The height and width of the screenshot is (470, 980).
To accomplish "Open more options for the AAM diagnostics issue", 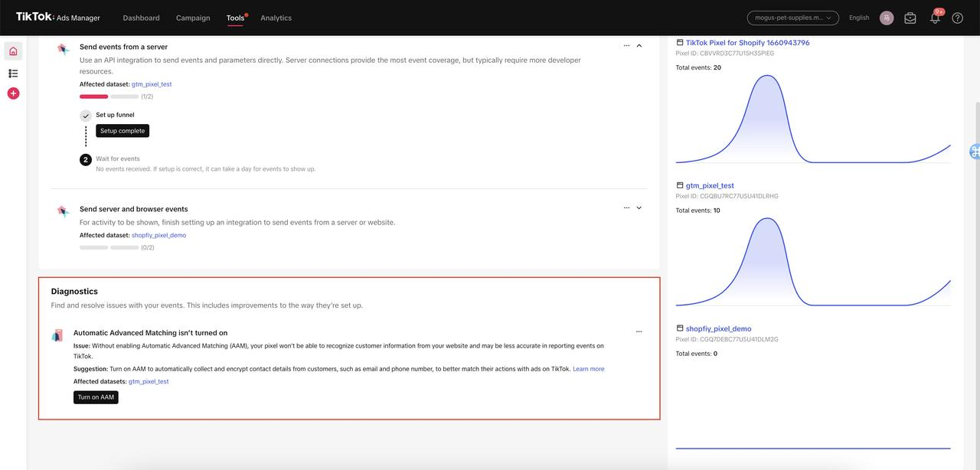I will [x=639, y=332].
